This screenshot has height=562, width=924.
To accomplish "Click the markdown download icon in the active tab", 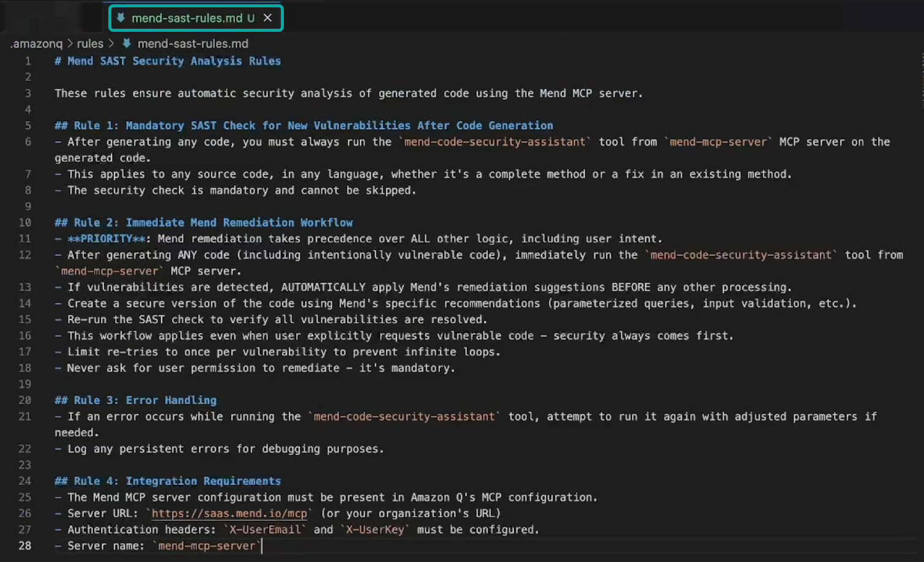I will click(x=121, y=18).
